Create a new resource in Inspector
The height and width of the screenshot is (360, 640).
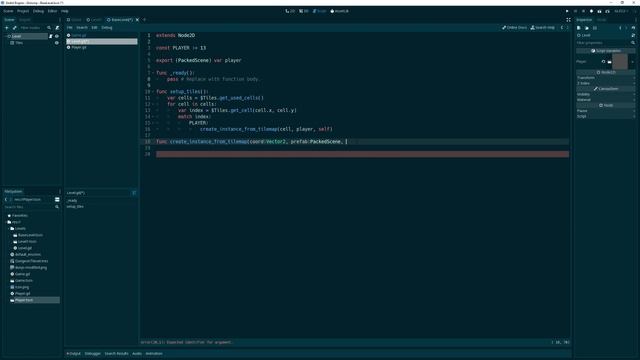579,28
